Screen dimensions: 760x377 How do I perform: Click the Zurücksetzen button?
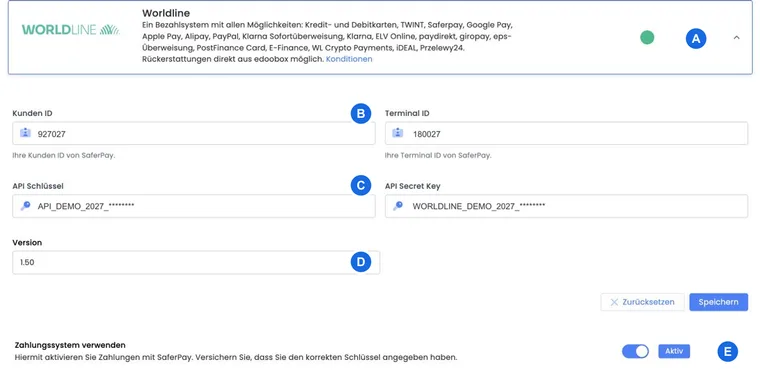[643, 302]
